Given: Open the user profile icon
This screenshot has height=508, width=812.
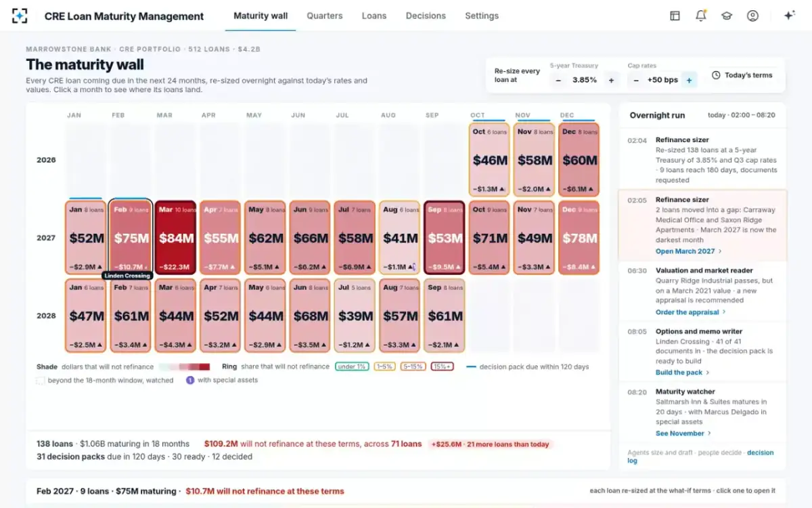Looking at the screenshot, I should coord(752,16).
